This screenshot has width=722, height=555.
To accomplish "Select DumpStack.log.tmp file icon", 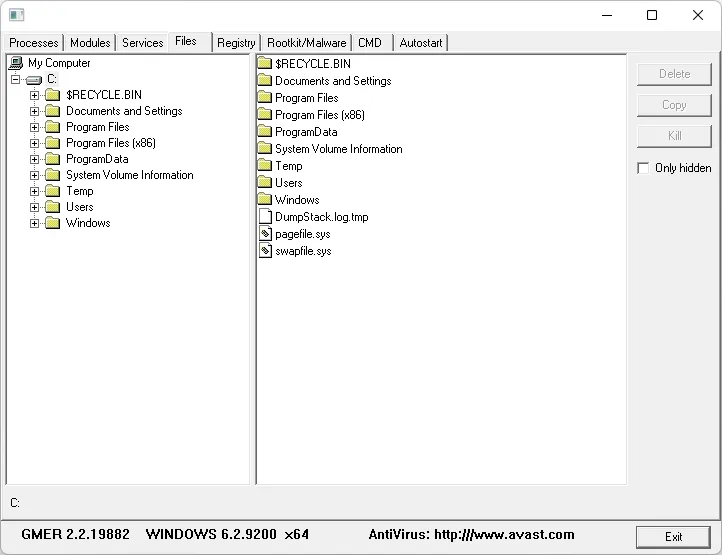I will pyautogui.click(x=265, y=217).
